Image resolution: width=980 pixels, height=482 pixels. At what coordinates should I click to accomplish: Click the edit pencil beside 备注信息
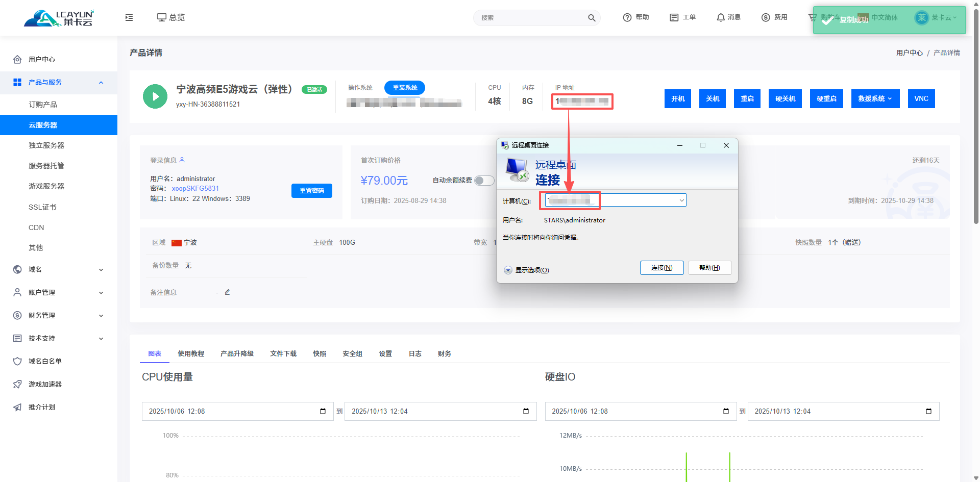[228, 292]
